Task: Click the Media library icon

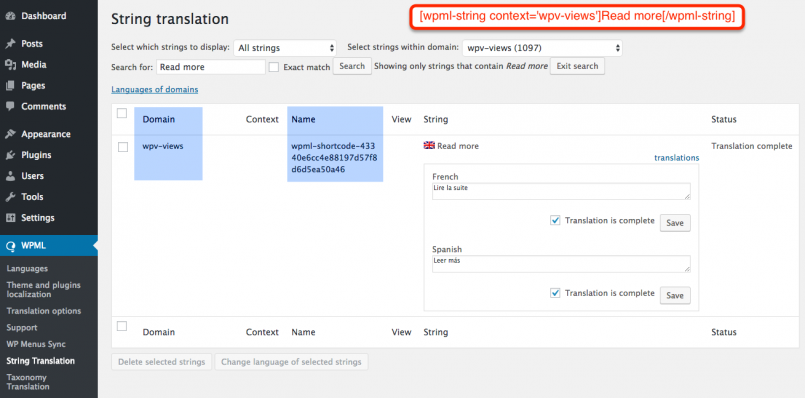Action: tap(10, 65)
